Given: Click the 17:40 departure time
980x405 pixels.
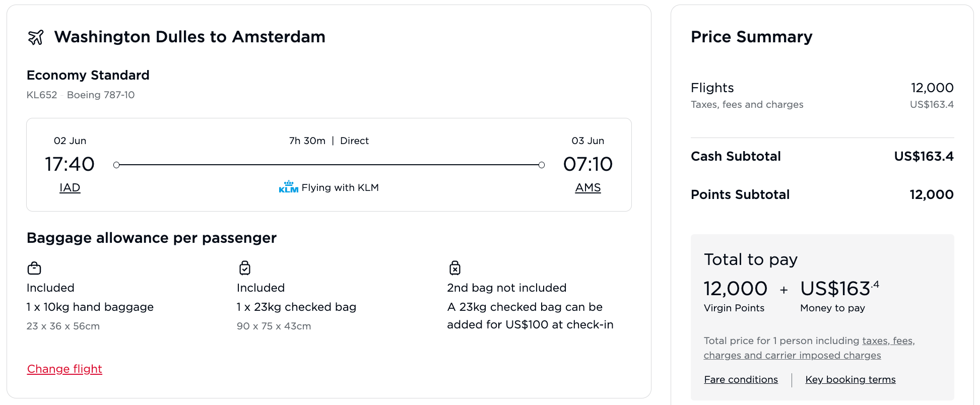Looking at the screenshot, I should pos(70,164).
